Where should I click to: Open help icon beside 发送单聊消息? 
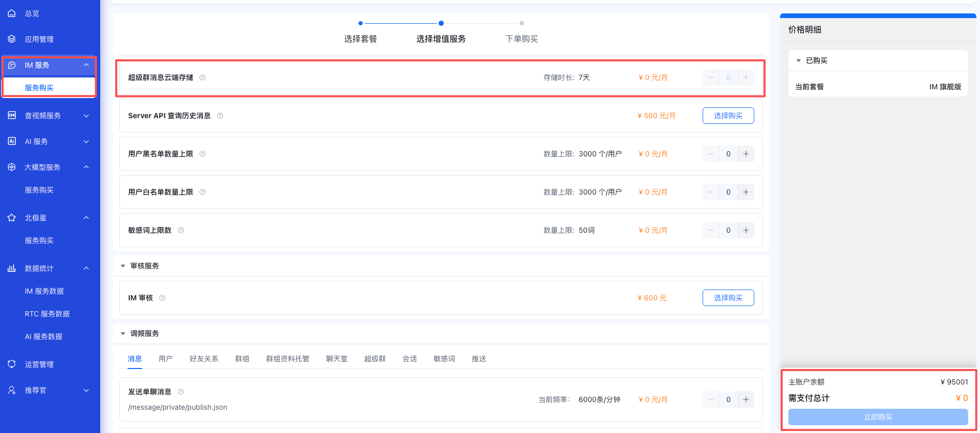pos(181,392)
